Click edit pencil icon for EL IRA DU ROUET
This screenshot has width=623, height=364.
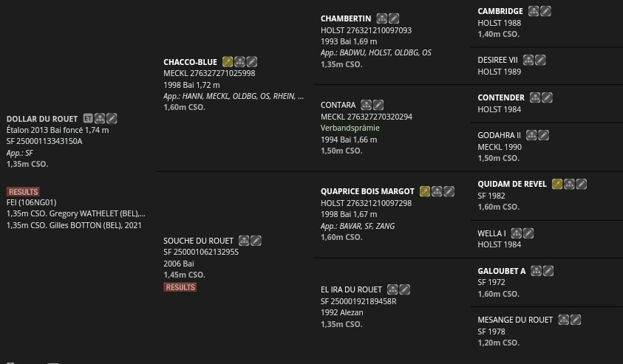point(404,289)
